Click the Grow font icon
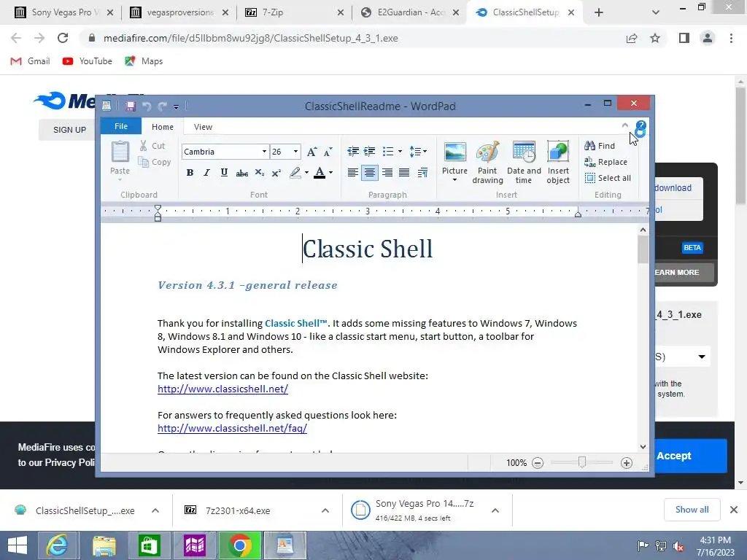This screenshot has width=747, height=560. point(311,152)
